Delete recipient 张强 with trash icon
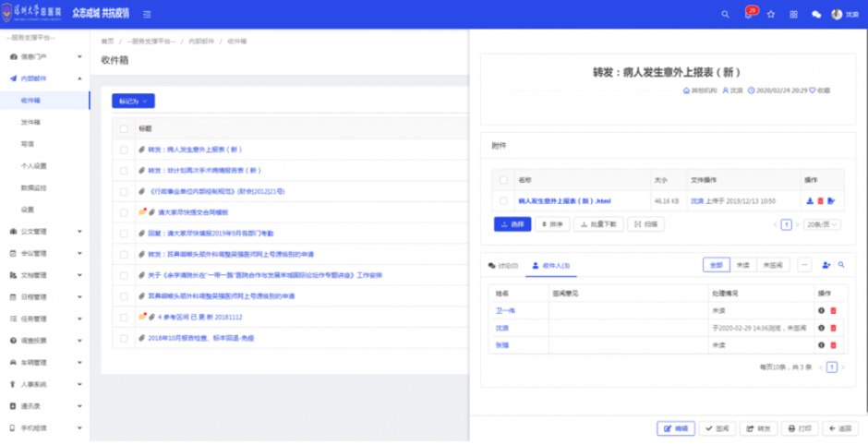Viewport: 868px width, 445px height. [x=833, y=345]
